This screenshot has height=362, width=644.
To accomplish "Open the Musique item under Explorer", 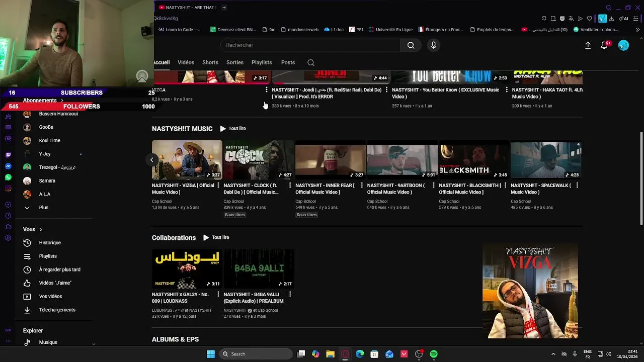I will [x=48, y=342].
